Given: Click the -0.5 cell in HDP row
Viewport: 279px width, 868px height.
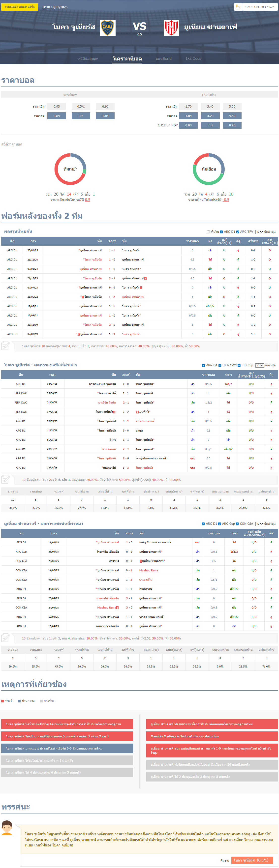Looking at the screenshot, I should [x=210, y=125].
